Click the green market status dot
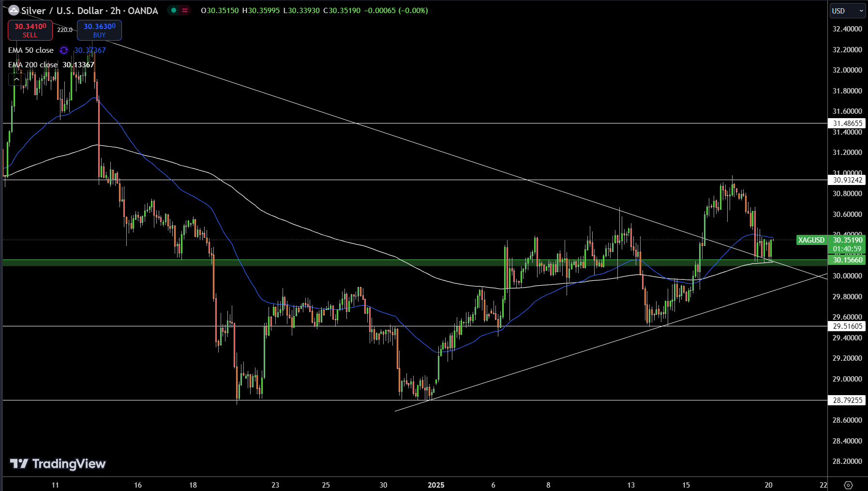Viewport: 868px width, 491px height. (174, 10)
